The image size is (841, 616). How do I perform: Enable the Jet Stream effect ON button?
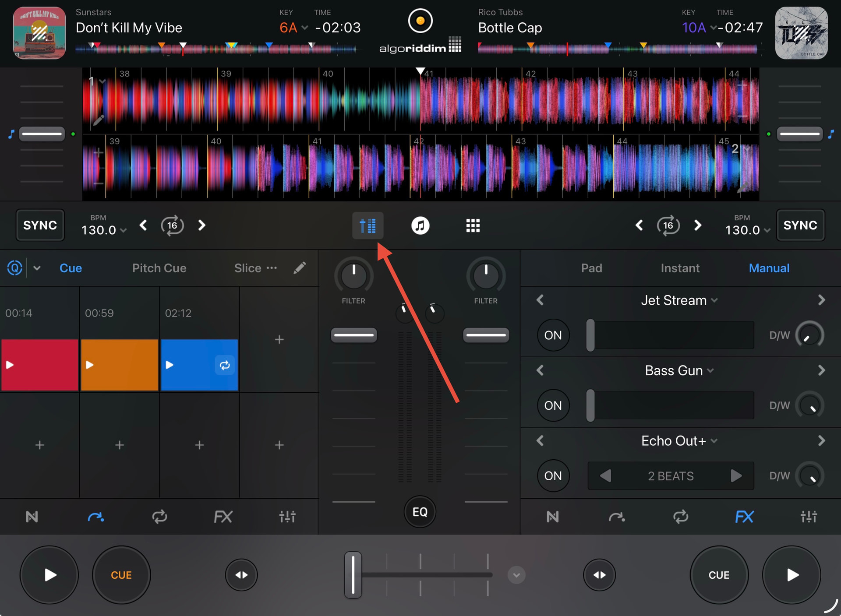(553, 335)
